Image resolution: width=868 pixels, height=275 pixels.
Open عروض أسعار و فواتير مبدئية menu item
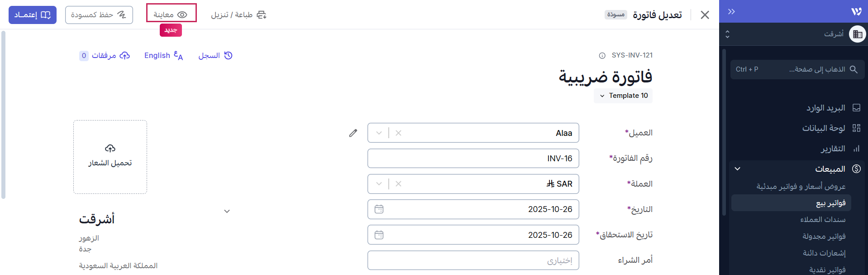pyautogui.click(x=801, y=187)
